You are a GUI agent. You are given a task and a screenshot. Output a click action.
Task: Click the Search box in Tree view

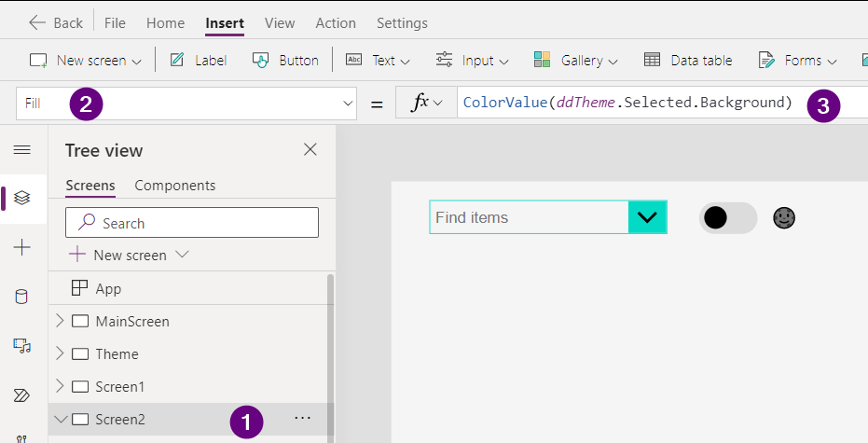192,223
